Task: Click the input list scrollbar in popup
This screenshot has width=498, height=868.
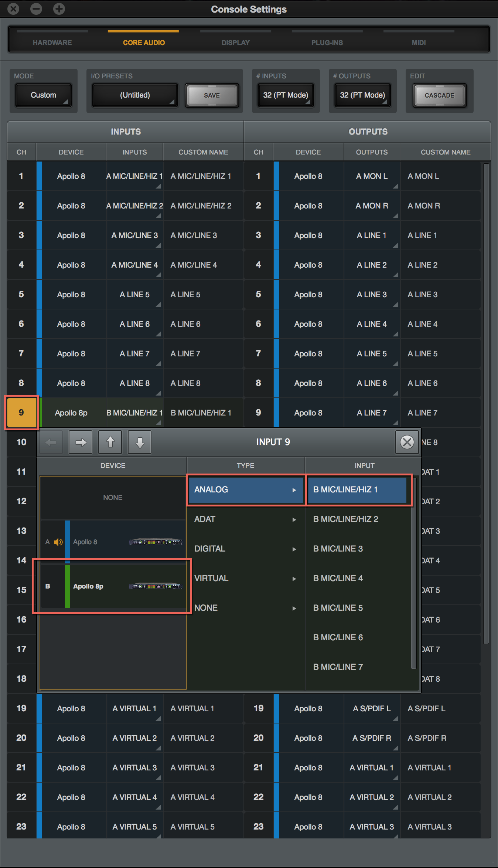Action: 414,573
